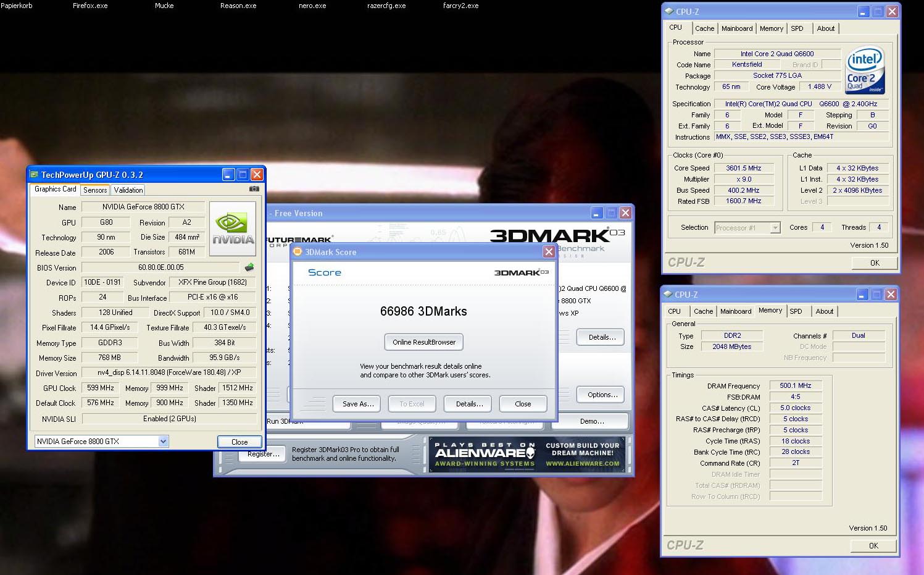The height and width of the screenshot is (575, 924).
Task: Switch to CPU tab in bottom CPU-Z
Action: pyautogui.click(x=675, y=311)
